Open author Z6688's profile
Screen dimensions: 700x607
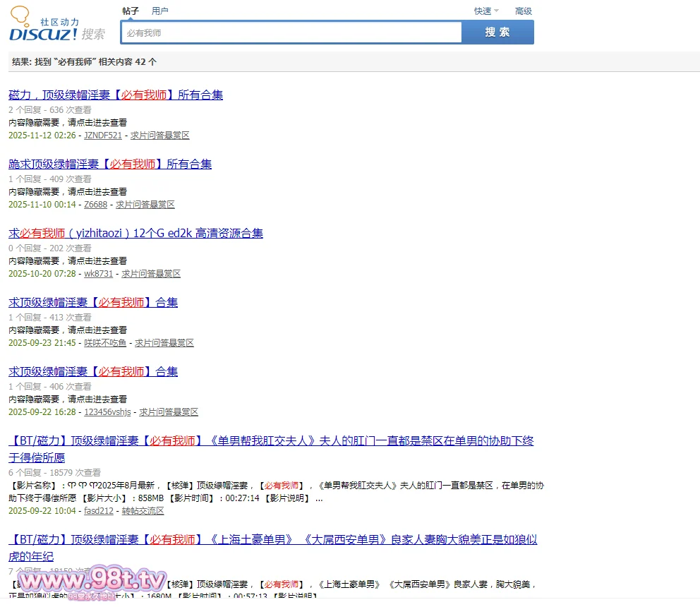(x=96, y=205)
